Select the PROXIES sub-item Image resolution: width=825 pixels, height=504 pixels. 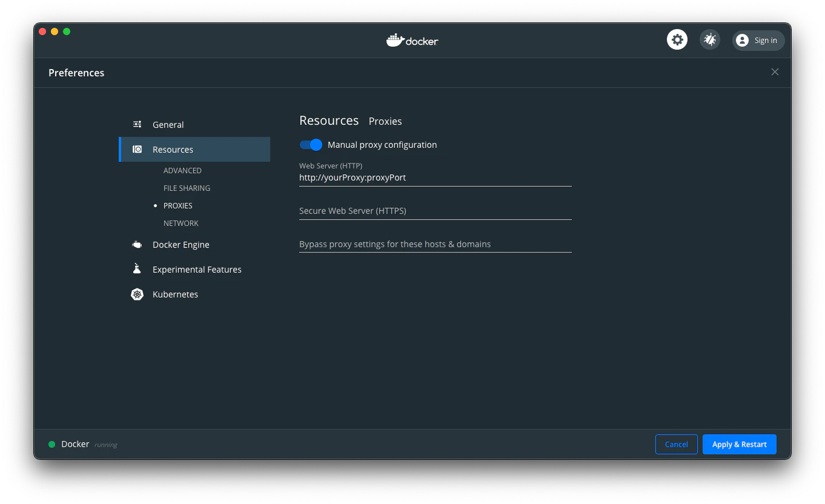point(178,206)
